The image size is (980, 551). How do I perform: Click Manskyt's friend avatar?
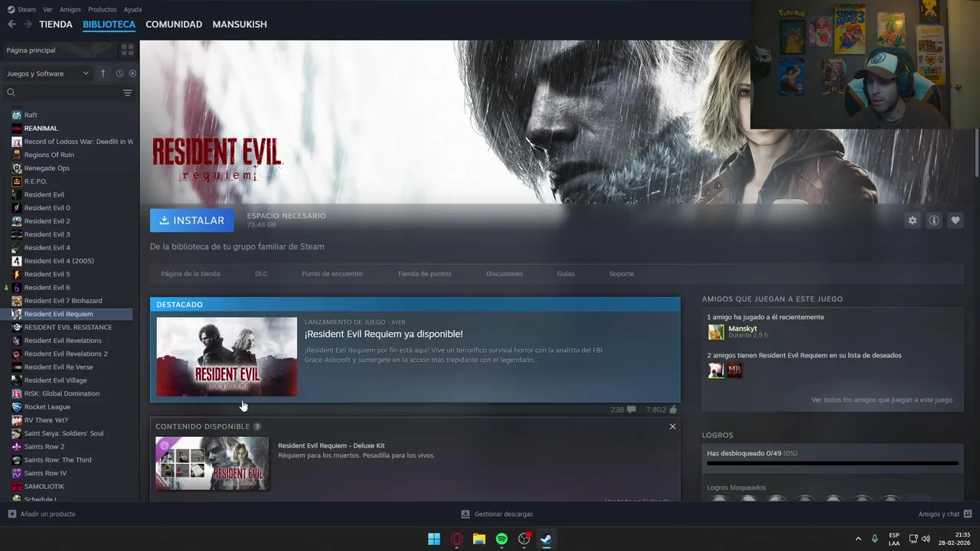click(x=716, y=332)
